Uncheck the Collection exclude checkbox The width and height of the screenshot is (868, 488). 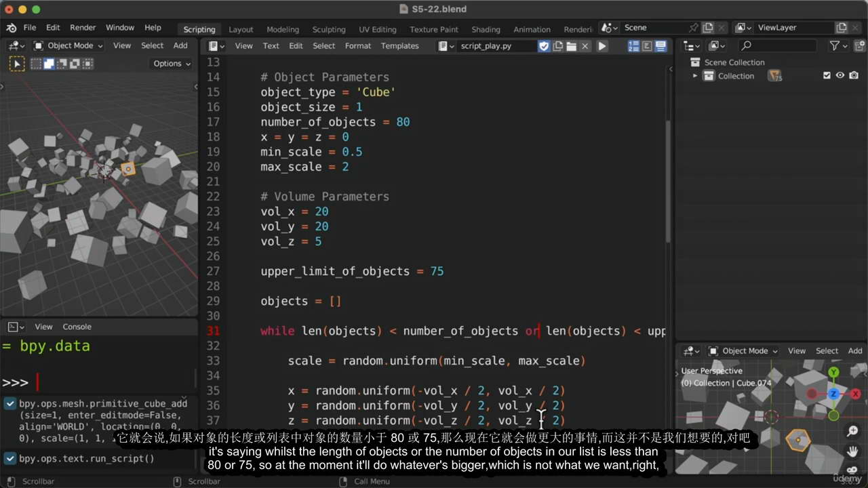pos(827,76)
